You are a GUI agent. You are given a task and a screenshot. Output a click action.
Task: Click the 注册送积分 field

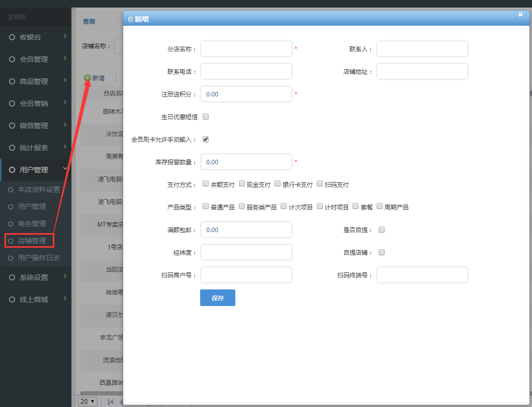pyautogui.click(x=246, y=94)
